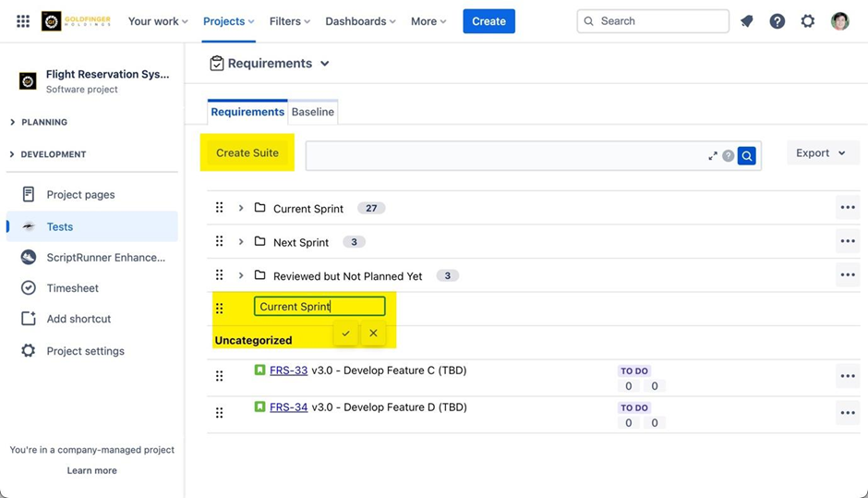Viewport: 868px width, 498px height.
Task: Switch to the Baseline tab
Action: coord(312,112)
